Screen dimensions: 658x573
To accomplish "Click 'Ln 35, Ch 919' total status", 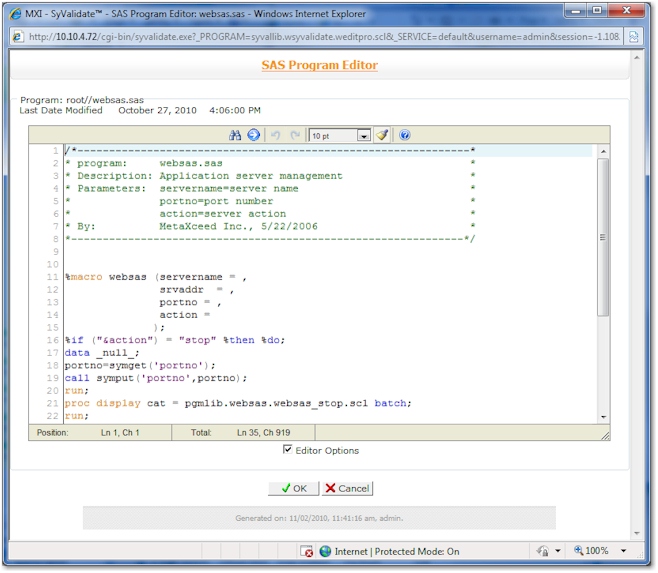I will click(x=264, y=433).
